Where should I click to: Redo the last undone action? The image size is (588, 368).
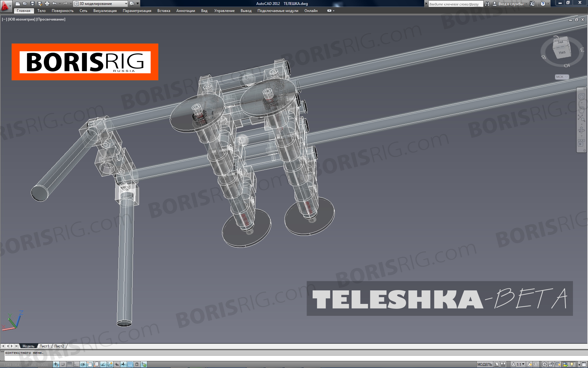(65, 4)
